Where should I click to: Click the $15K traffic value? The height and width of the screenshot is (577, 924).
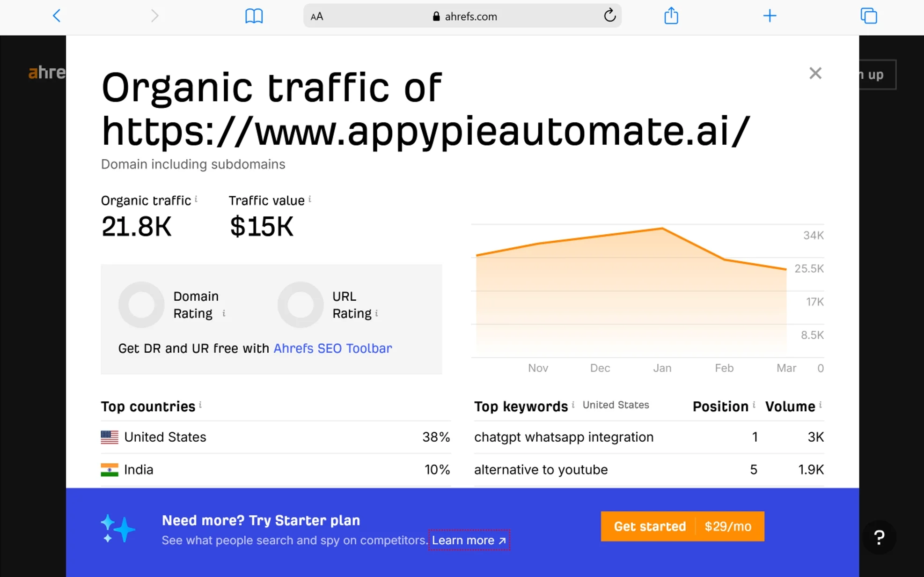(262, 227)
